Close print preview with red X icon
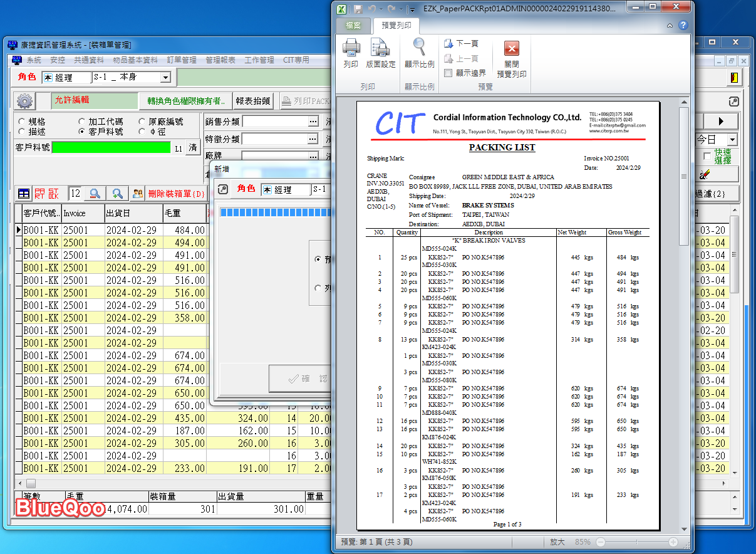Screen dimensions: 756x554 tap(511, 49)
